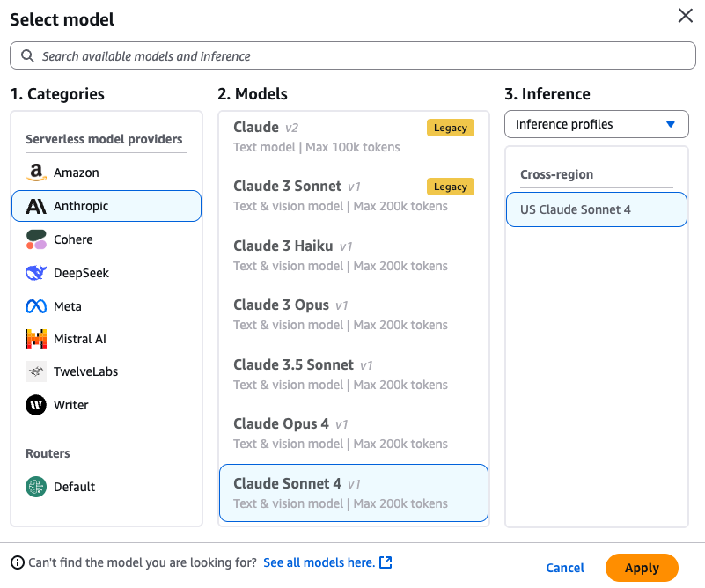Click the search available models field
Image resolution: width=705 pixels, height=588 pixels.
coord(352,55)
